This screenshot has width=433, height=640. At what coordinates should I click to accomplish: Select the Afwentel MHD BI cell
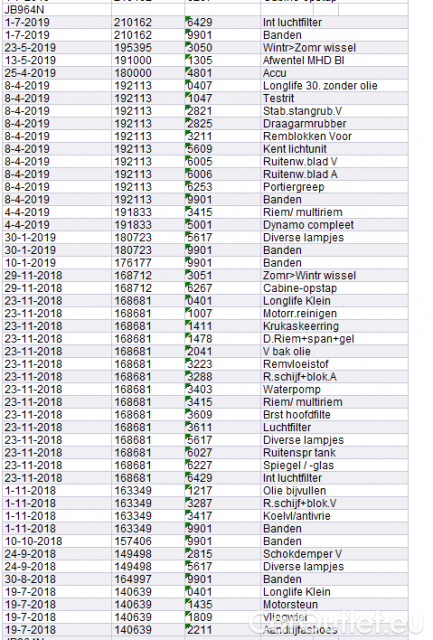click(x=334, y=60)
